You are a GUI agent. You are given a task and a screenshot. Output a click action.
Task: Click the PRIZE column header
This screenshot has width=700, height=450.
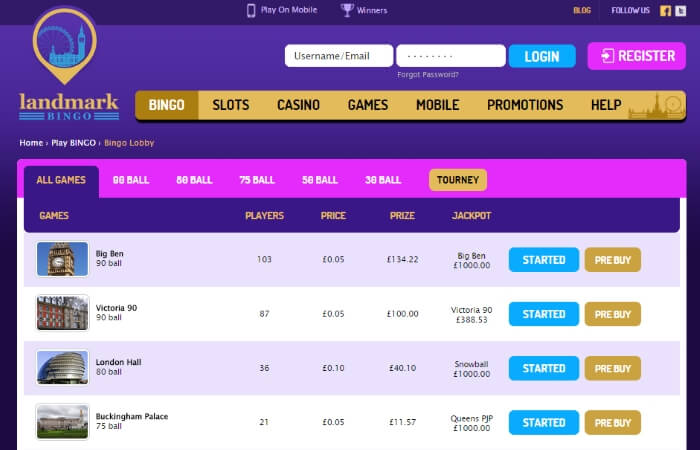click(x=402, y=216)
